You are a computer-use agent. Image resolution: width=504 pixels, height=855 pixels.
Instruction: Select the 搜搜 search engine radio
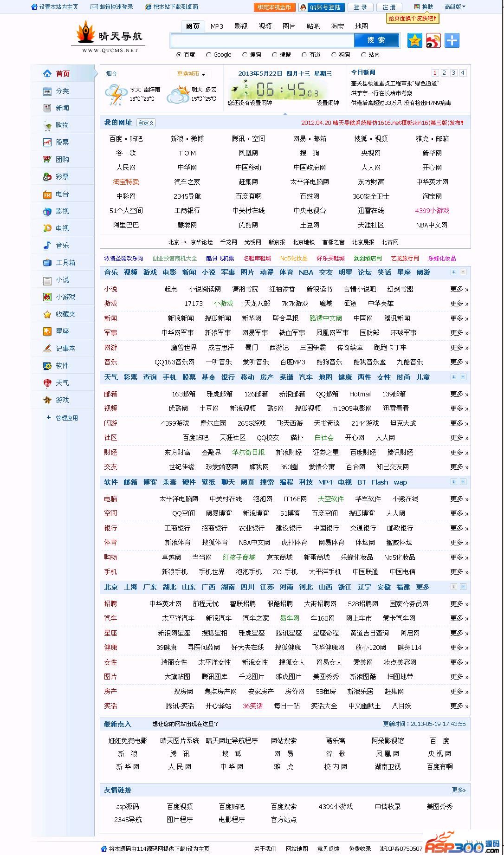[x=274, y=54]
